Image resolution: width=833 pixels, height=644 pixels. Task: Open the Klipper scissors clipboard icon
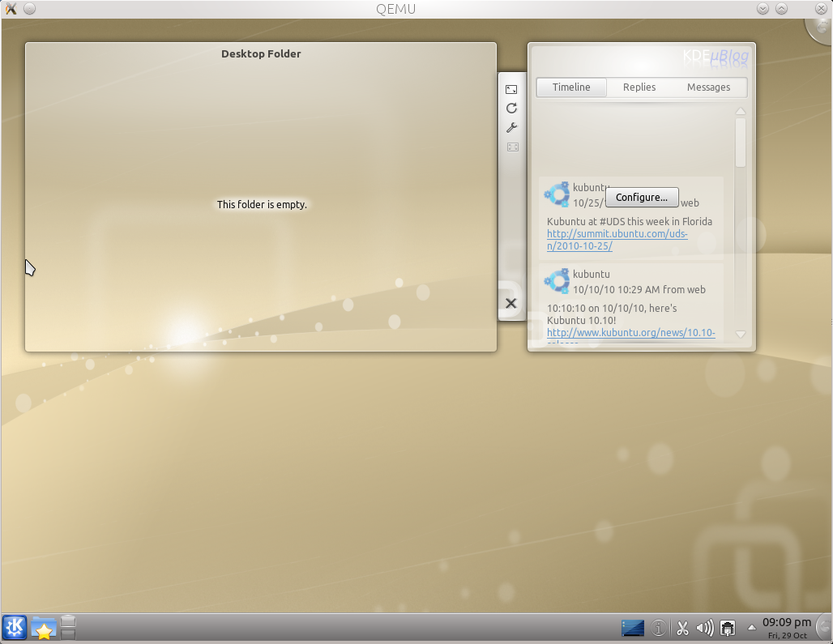[682, 629]
